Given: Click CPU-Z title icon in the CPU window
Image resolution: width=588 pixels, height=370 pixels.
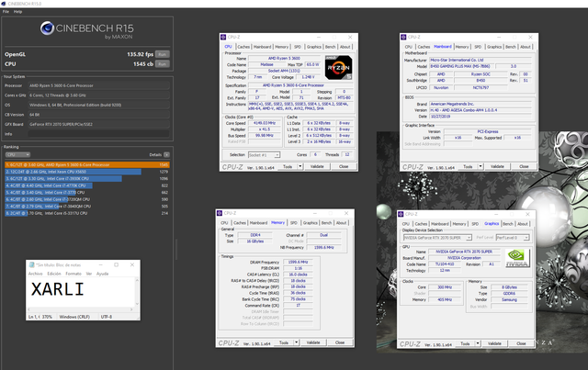Looking at the screenshot, I should click(x=223, y=37).
